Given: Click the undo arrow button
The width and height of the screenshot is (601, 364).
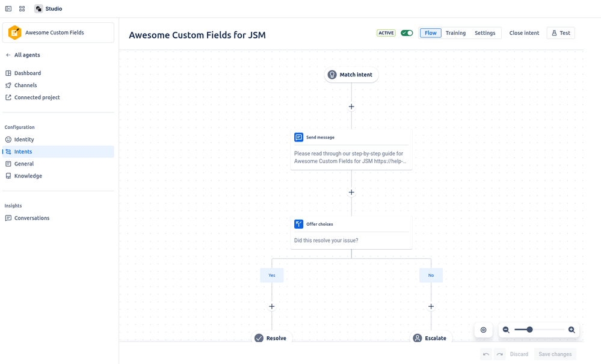Looking at the screenshot, I should click(x=486, y=354).
